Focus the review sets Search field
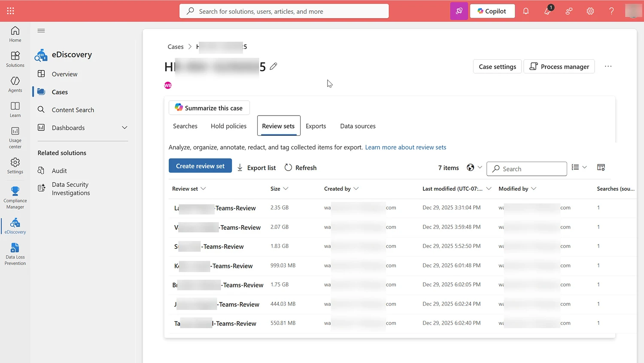Image resolution: width=644 pixels, height=363 pixels. click(x=526, y=169)
